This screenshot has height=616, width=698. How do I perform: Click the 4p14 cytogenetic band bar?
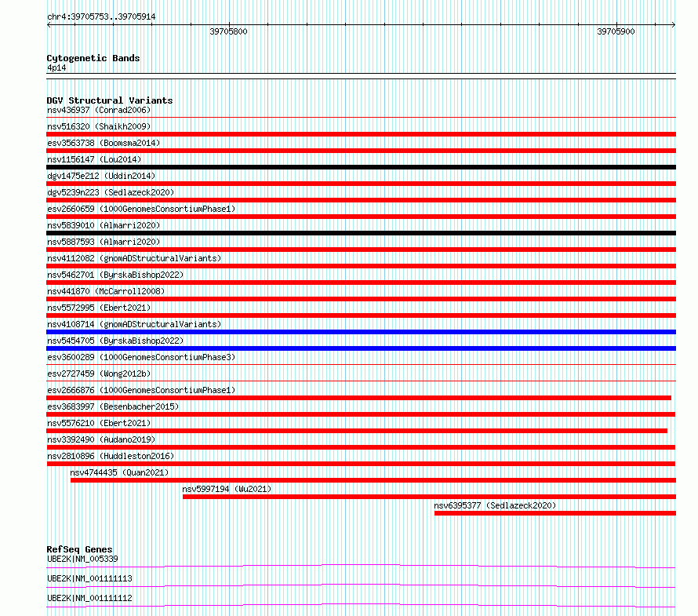click(361, 76)
